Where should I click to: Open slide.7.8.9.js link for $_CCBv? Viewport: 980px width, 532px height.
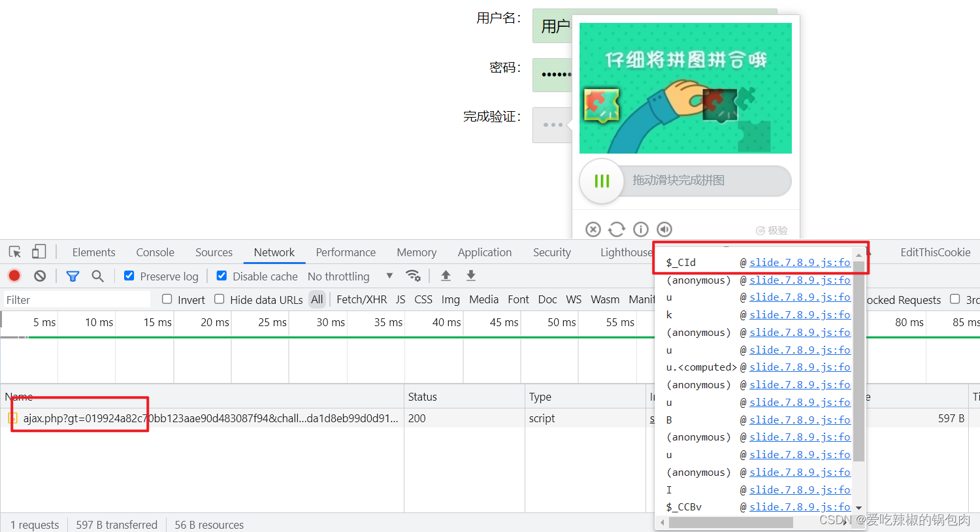tap(800, 507)
